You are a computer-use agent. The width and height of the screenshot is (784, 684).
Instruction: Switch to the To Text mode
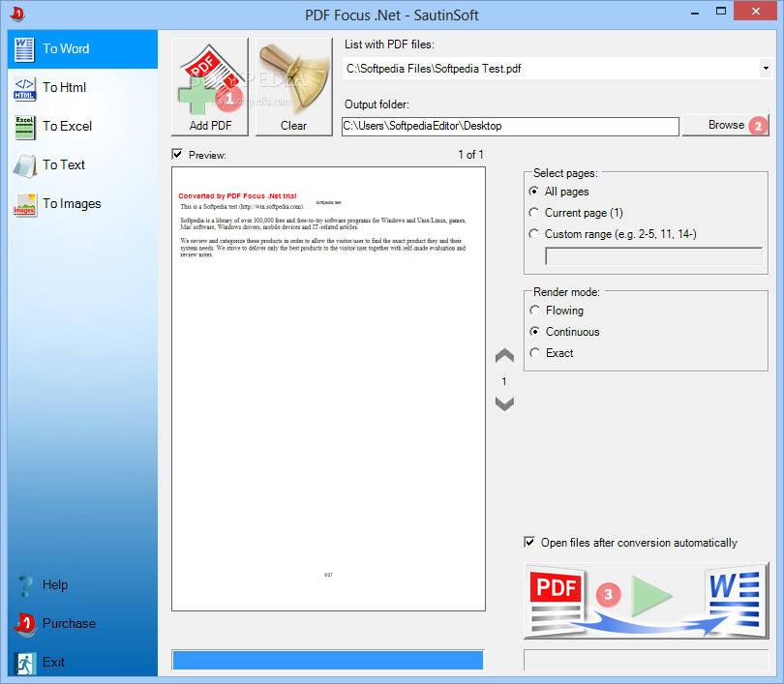pyautogui.click(x=82, y=165)
